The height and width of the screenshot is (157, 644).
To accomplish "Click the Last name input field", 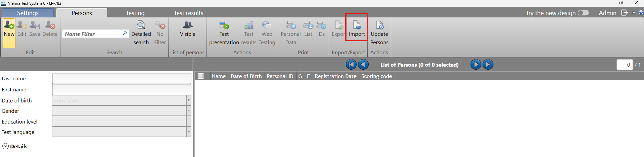I will (x=122, y=78).
